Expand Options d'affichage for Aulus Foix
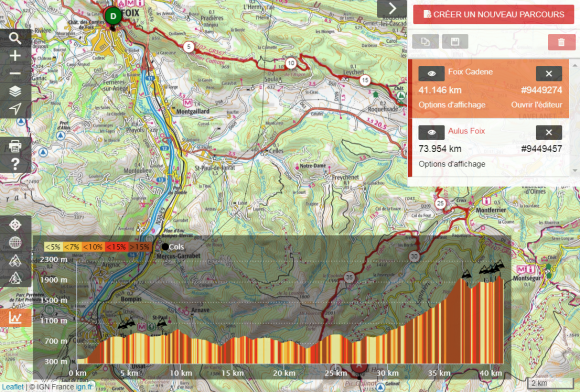This screenshot has height=392, width=580. tap(452, 164)
